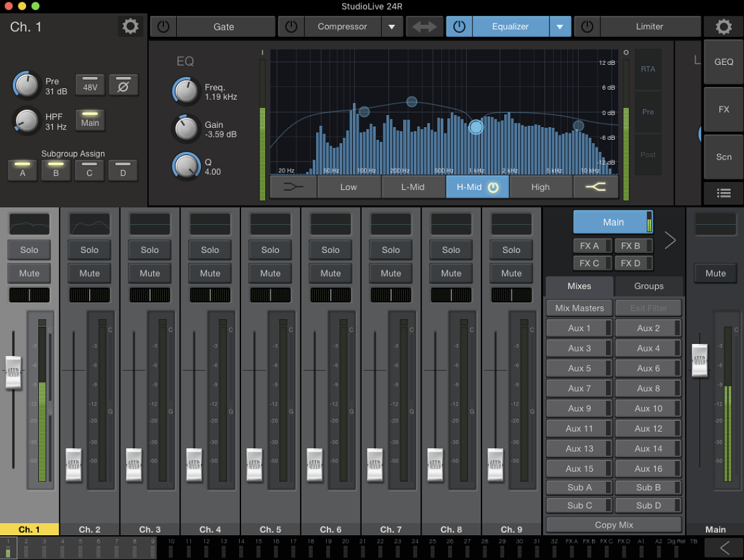This screenshot has width=744, height=560.
Task: Toggle Subgroup Assign D
Action: (123, 171)
